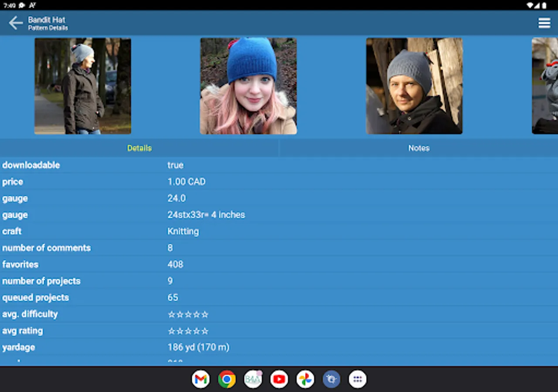Viewport: 558px width, 392px height.
Task: Open photo of person in gray hat outdoors
Action: [x=83, y=86]
